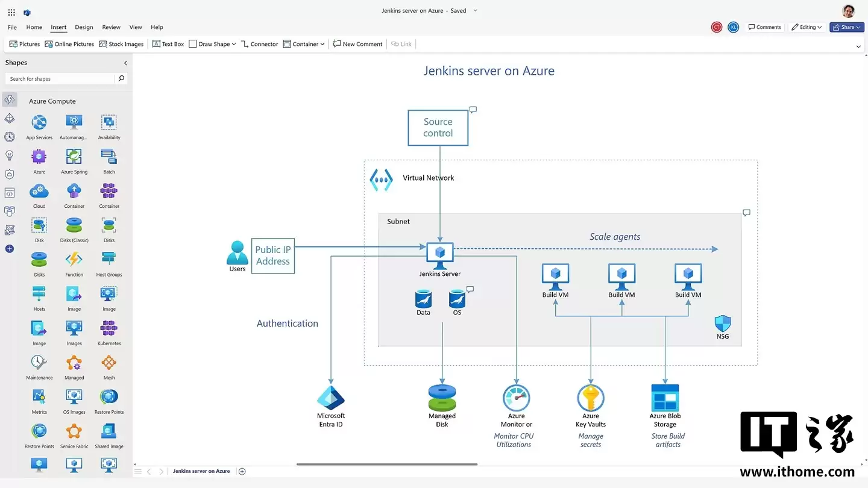The width and height of the screenshot is (868, 488).
Task: Click the Connector tool
Action: [x=260, y=43]
